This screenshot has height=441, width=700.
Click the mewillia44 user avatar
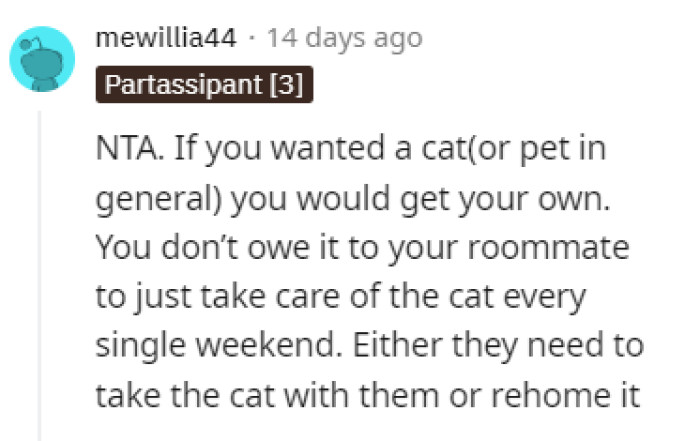point(43,59)
